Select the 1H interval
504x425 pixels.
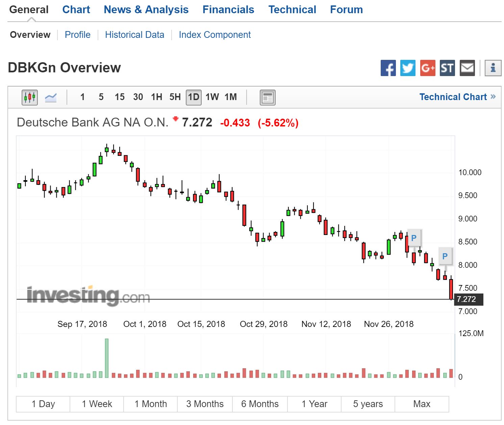click(157, 97)
